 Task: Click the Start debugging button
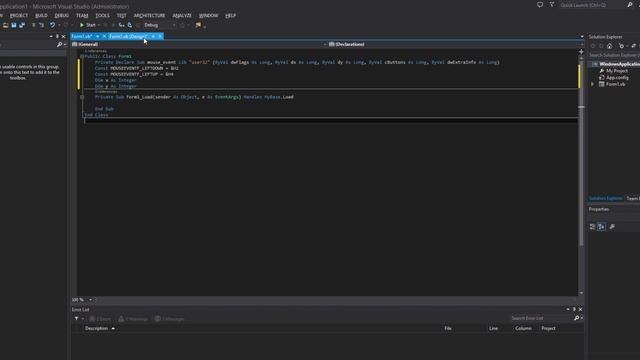(87, 25)
